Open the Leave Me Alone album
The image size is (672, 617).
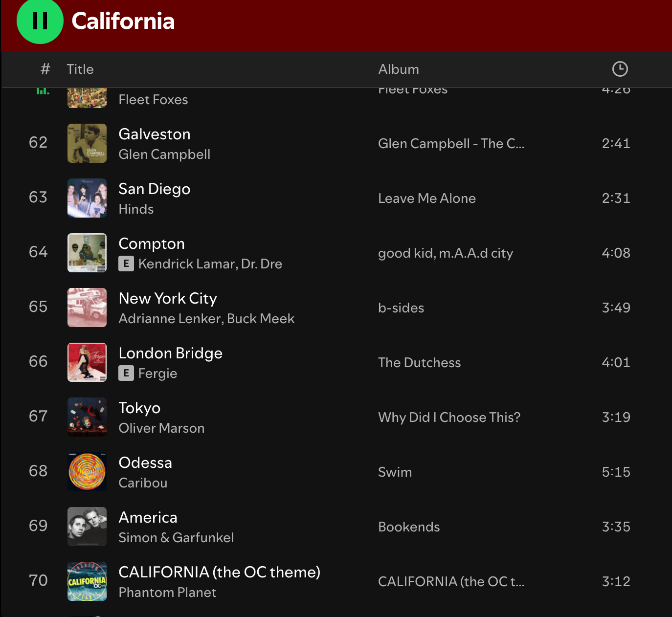[427, 198]
